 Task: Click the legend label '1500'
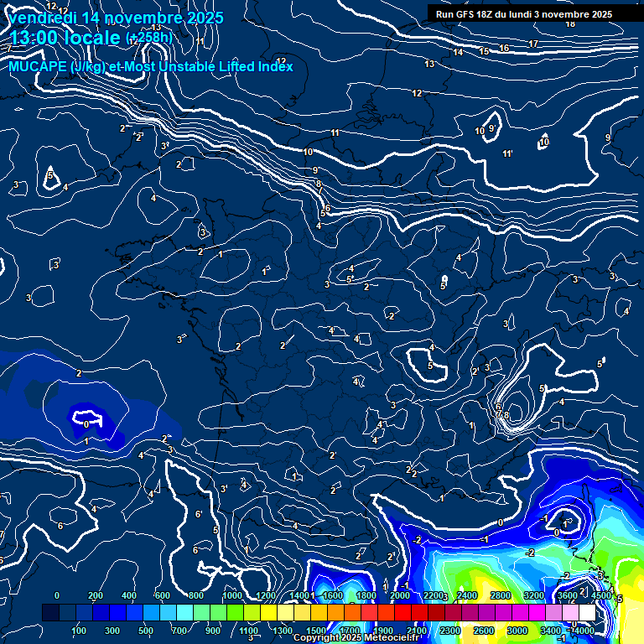click(316, 631)
